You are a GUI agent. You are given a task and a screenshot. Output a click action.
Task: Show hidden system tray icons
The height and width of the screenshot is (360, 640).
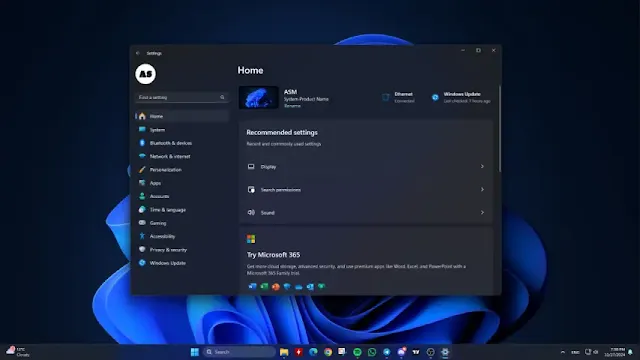pos(562,352)
